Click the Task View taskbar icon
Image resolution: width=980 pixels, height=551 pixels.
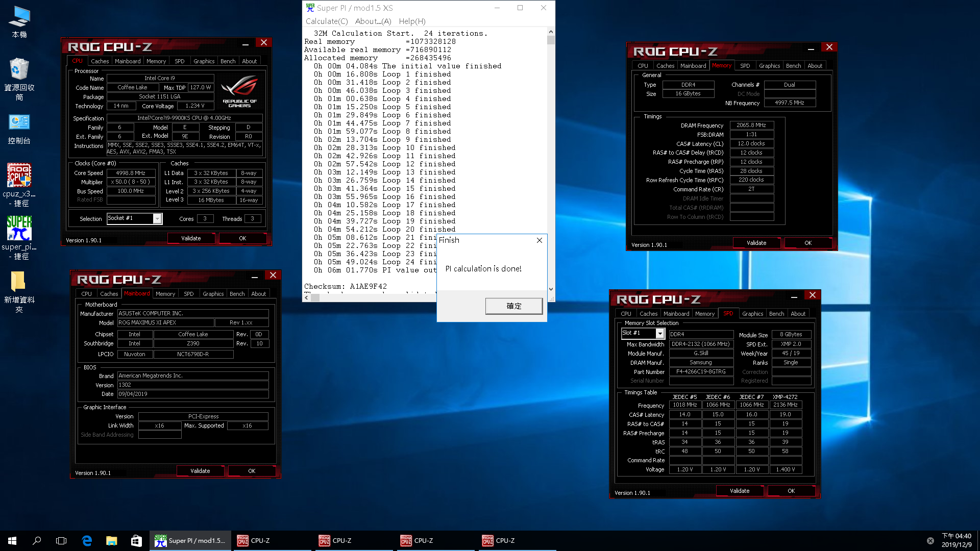[61, 540]
